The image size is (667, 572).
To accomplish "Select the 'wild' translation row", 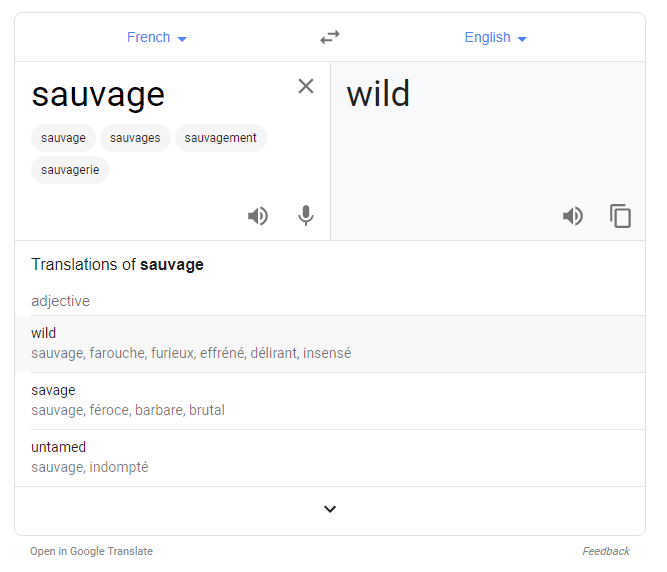I will tap(330, 344).
